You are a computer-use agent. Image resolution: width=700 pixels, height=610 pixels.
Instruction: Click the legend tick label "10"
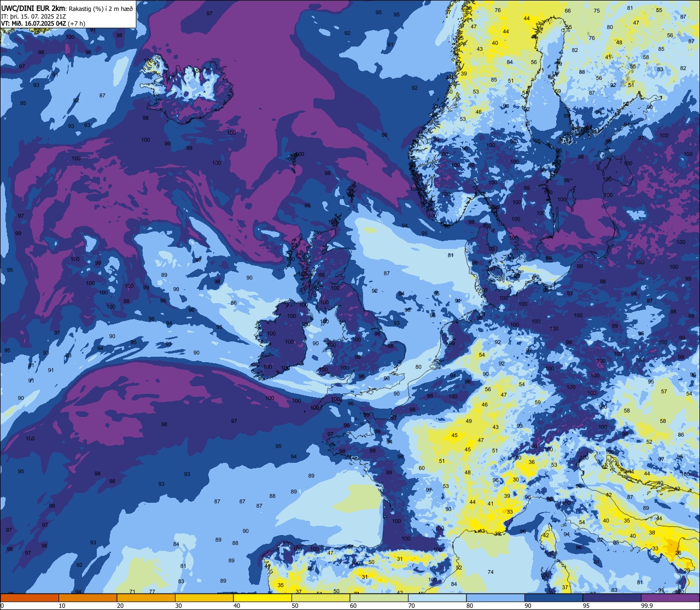(x=62, y=606)
